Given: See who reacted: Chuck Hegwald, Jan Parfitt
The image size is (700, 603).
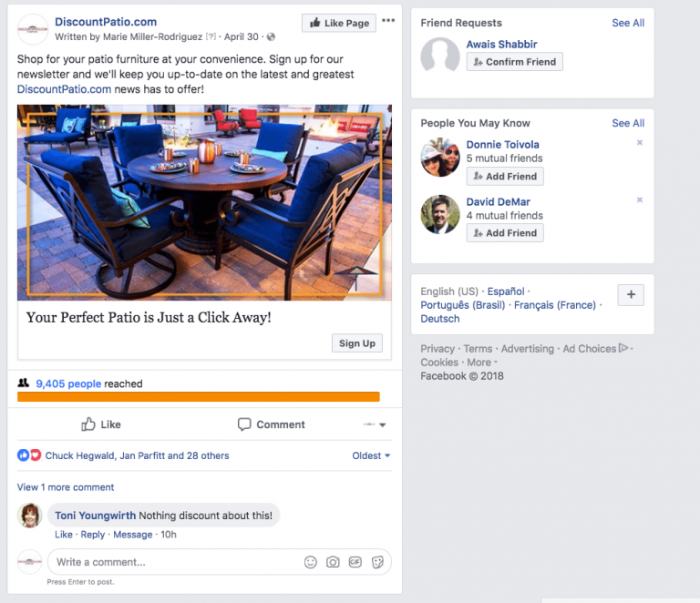Looking at the screenshot, I should [137, 455].
